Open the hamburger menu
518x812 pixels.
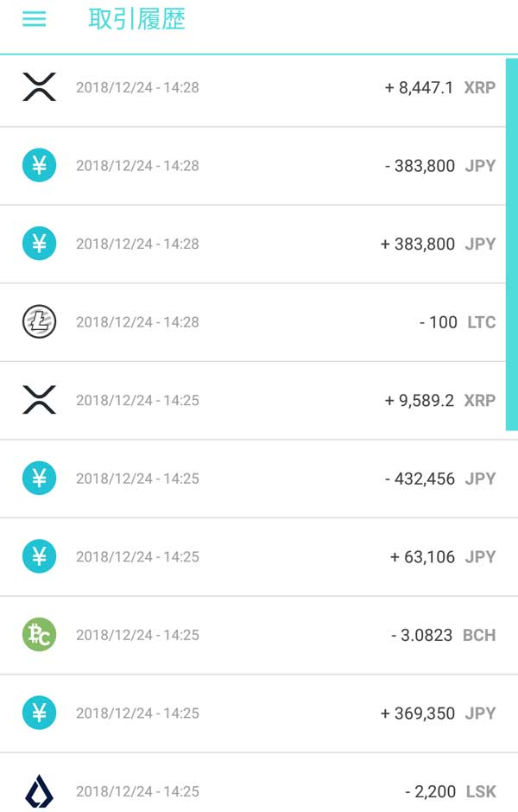click(x=35, y=19)
